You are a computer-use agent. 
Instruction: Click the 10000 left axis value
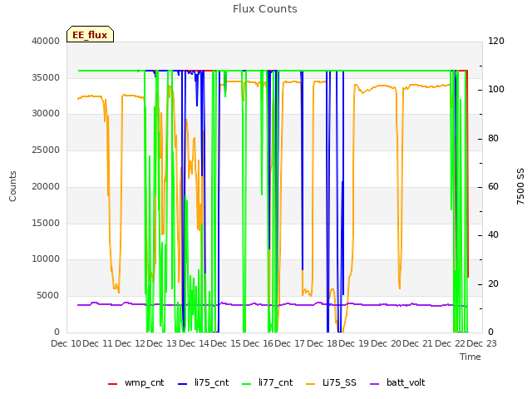46,259
